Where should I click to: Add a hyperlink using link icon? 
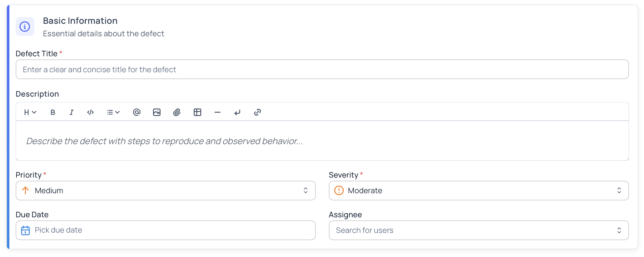(x=258, y=112)
